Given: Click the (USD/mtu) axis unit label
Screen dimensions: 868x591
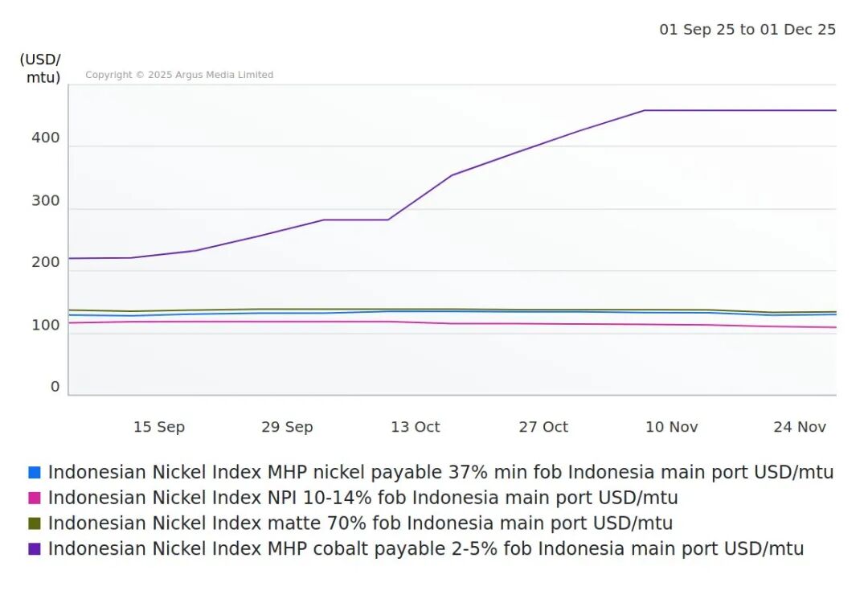Looking at the screenshot, I should click(x=40, y=68).
